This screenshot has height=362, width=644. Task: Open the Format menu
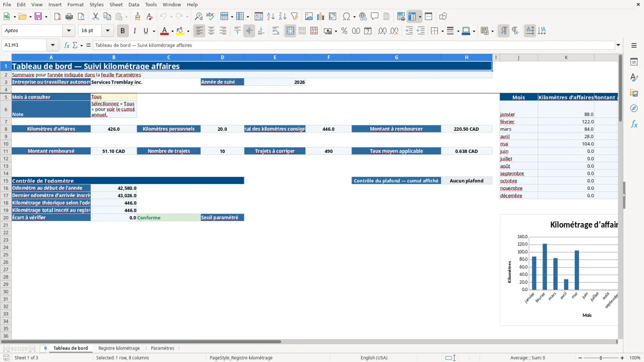coord(75,4)
